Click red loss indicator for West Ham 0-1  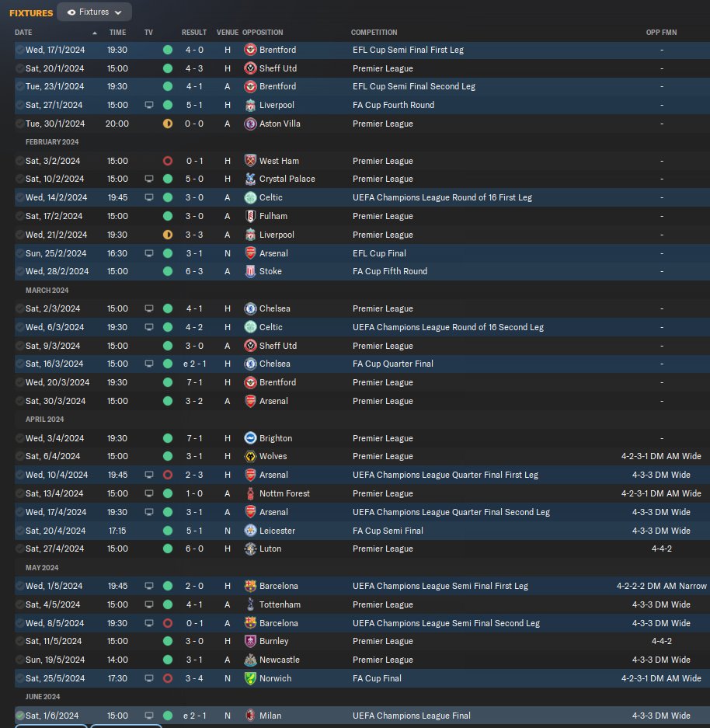click(168, 161)
